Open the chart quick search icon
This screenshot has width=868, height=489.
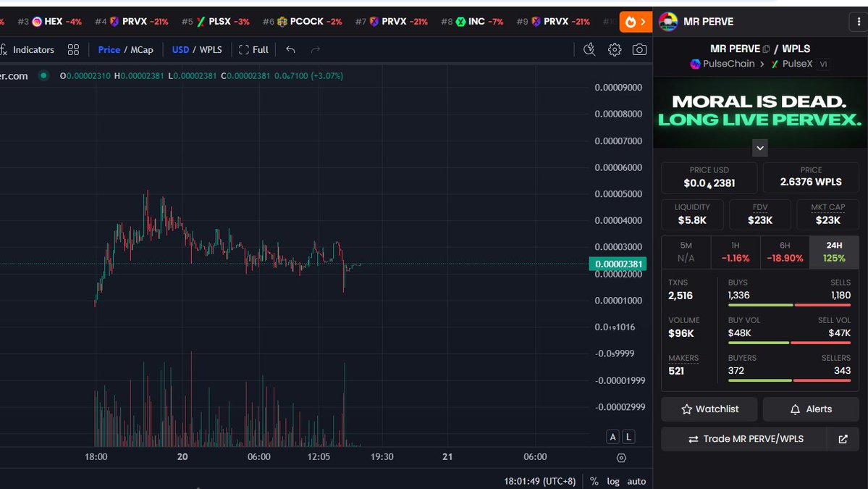pyautogui.click(x=589, y=50)
